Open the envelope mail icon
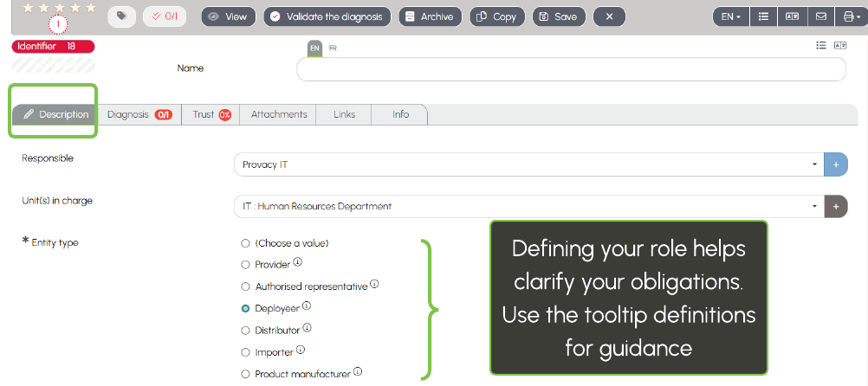 pos(819,16)
